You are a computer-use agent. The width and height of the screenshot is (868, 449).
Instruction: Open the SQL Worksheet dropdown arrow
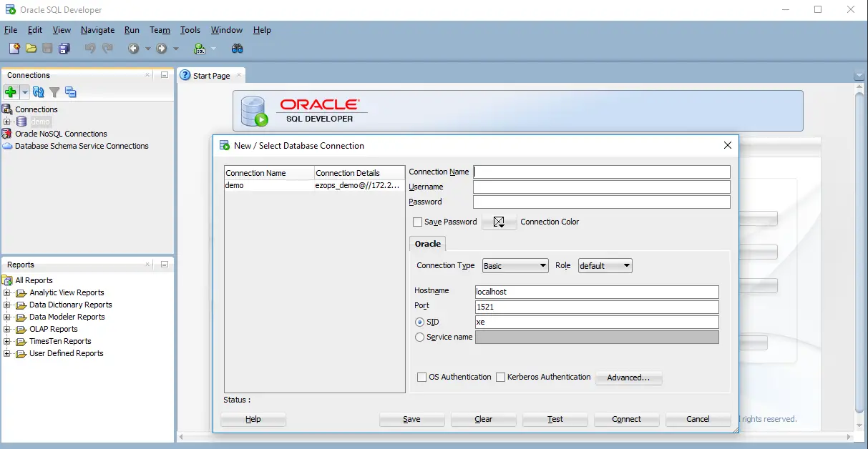213,49
